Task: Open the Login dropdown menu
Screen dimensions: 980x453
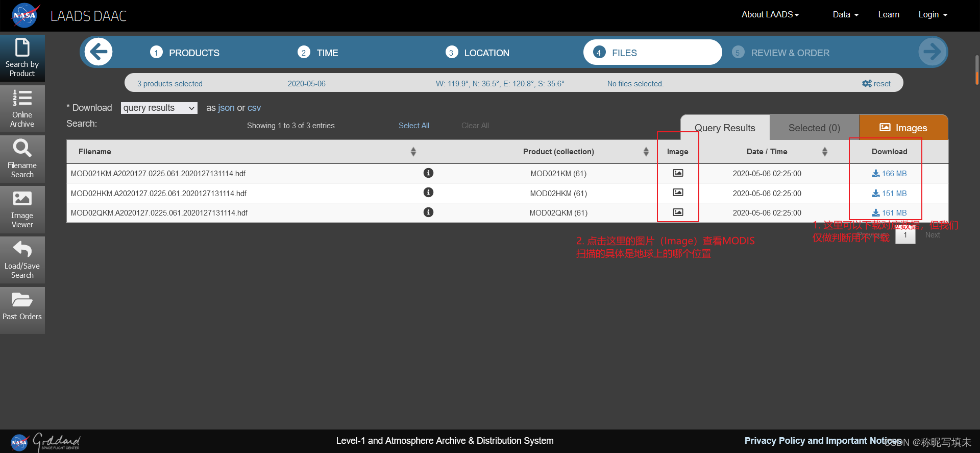Action: tap(933, 15)
